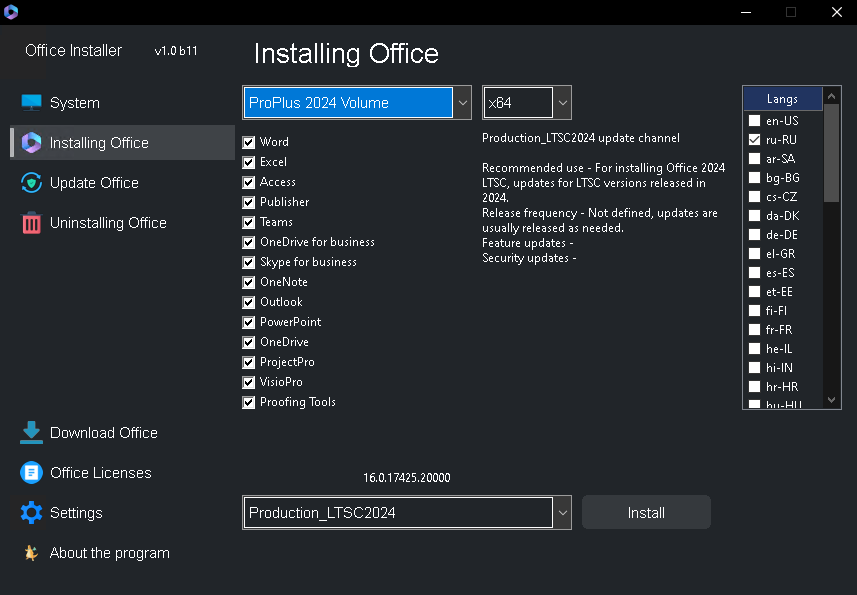Enable the he-IL language checkbox

pos(754,349)
